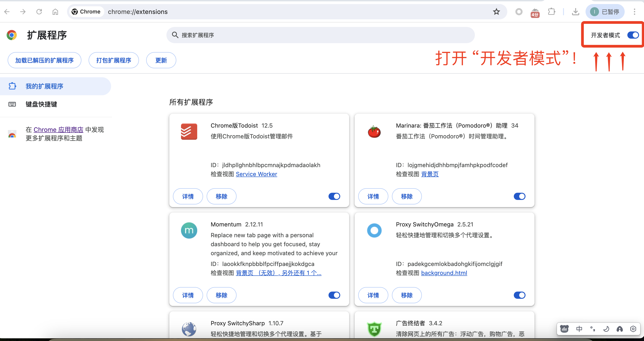Click 移除 for Proxy SwitchyOmega
The width and height of the screenshot is (644, 341).
coord(407,295)
